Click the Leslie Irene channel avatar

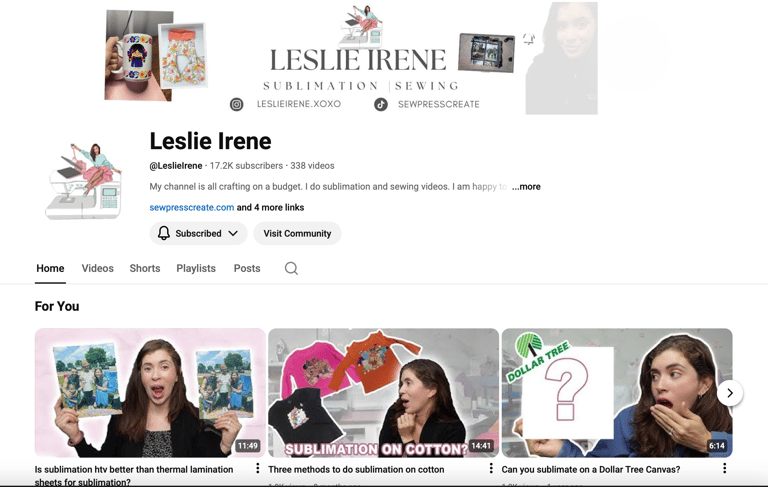(83, 181)
